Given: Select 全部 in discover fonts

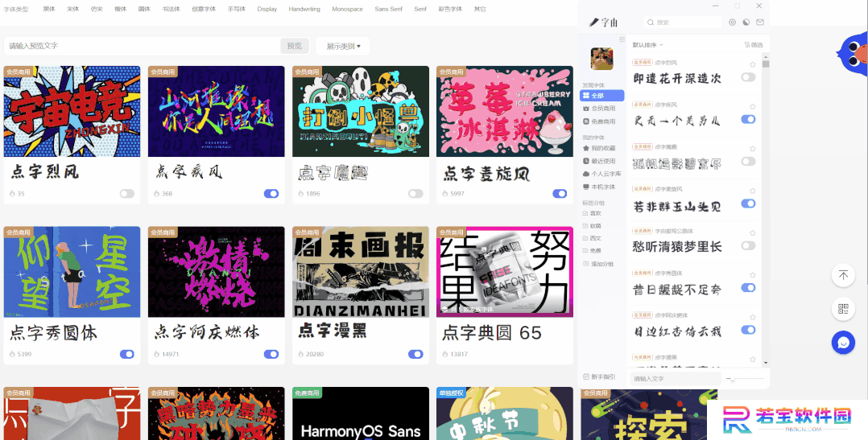Looking at the screenshot, I should pos(601,96).
